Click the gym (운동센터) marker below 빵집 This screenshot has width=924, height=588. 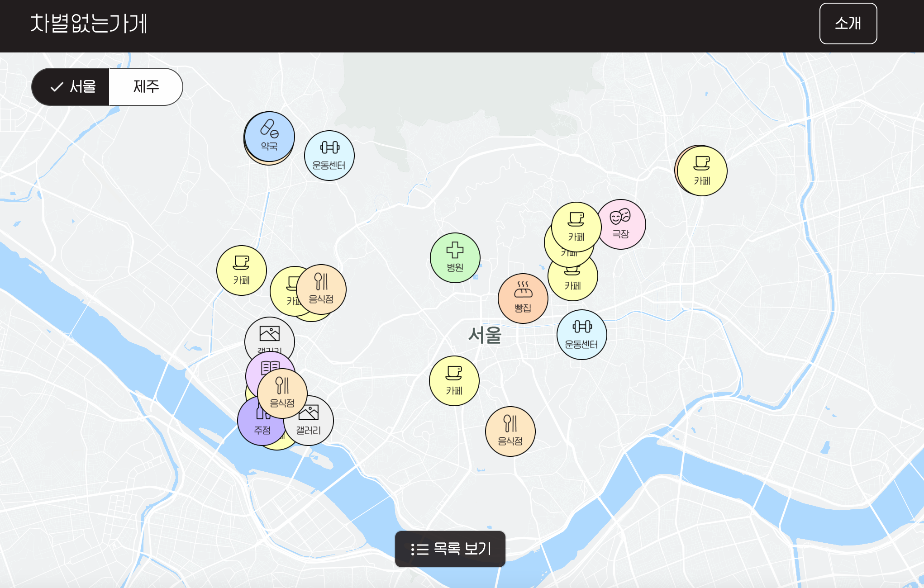(581, 335)
